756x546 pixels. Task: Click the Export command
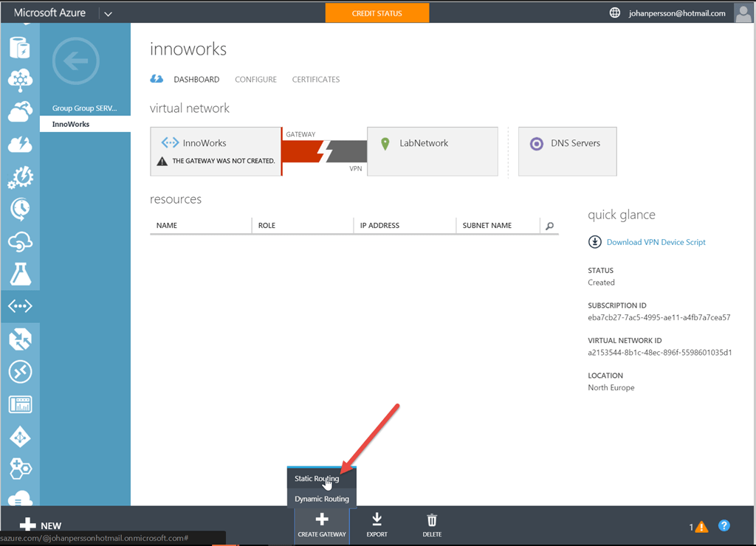click(377, 525)
